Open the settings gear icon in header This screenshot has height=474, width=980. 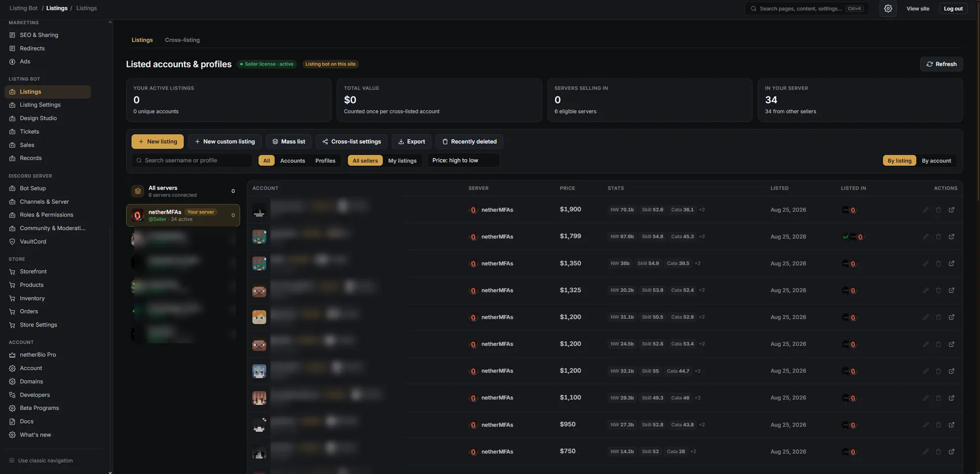888,8
